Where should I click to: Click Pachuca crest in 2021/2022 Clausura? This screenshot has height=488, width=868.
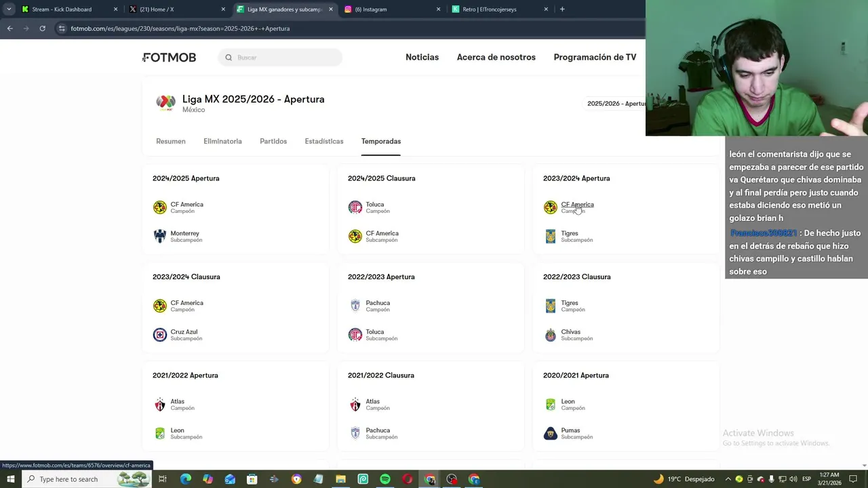pos(355,433)
